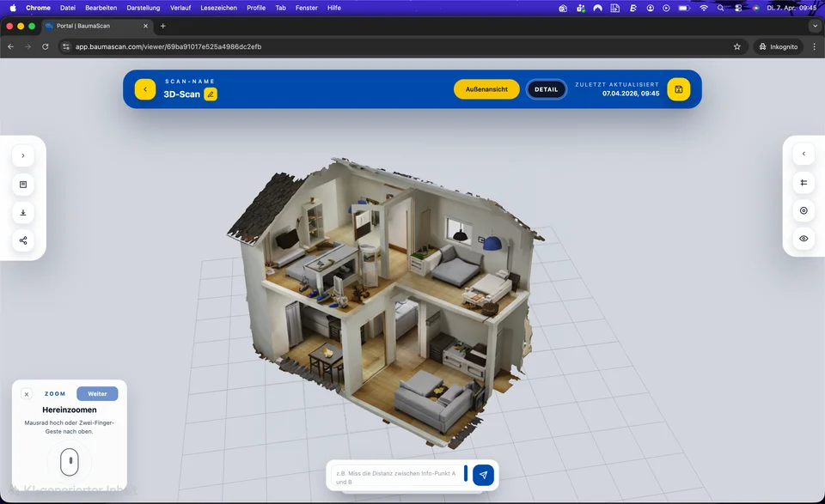Image resolution: width=825 pixels, height=504 pixels.
Task: Open the Hilfe menu
Action: [x=334, y=8]
